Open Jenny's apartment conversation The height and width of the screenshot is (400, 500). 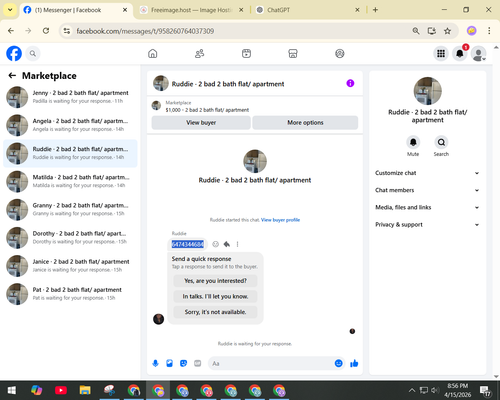tap(70, 97)
